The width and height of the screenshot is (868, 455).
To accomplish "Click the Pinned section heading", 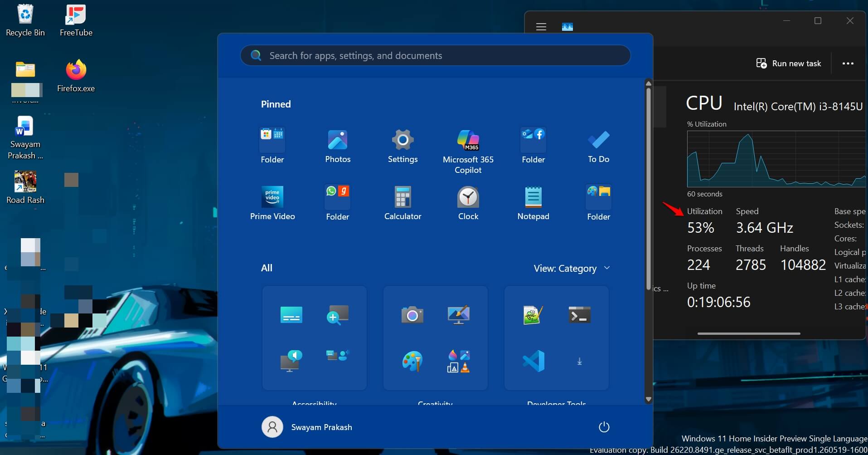I will (x=276, y=104).
